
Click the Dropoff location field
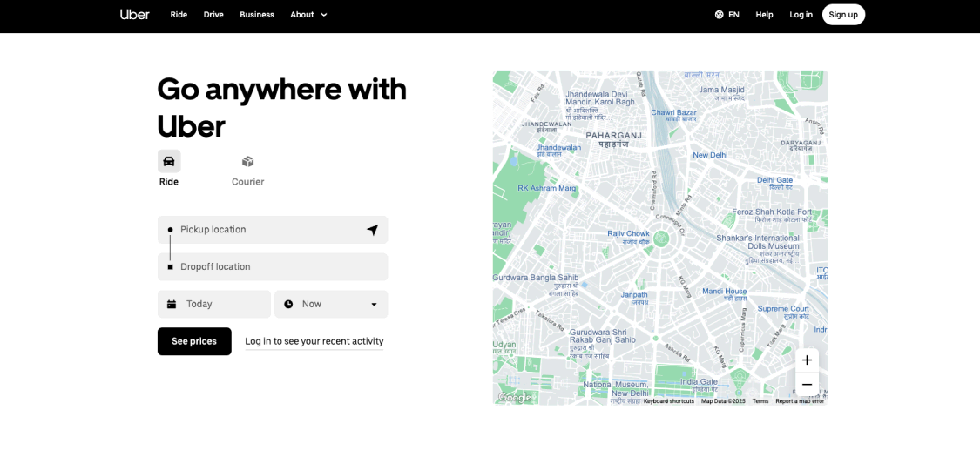[274, 267]
